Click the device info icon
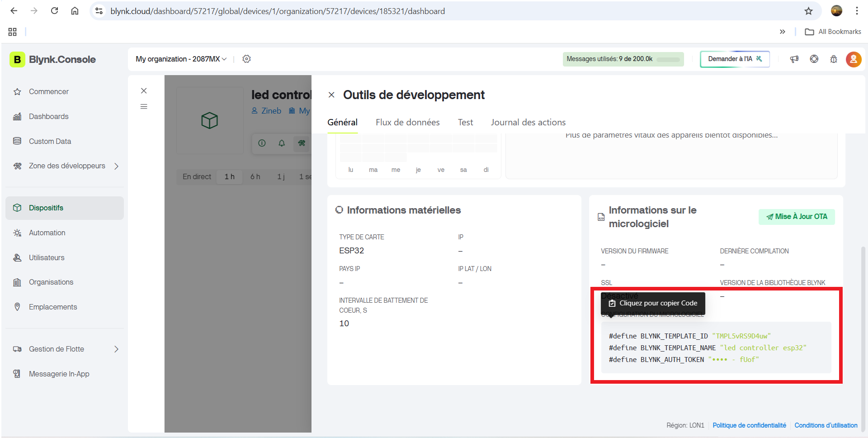Screen dimensions: 868x438 click(262, 143)
